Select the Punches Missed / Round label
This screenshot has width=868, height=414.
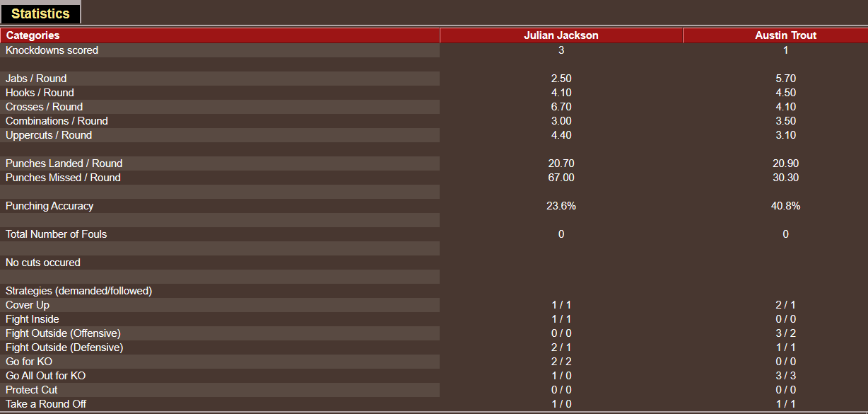click(x=63, y=178)
